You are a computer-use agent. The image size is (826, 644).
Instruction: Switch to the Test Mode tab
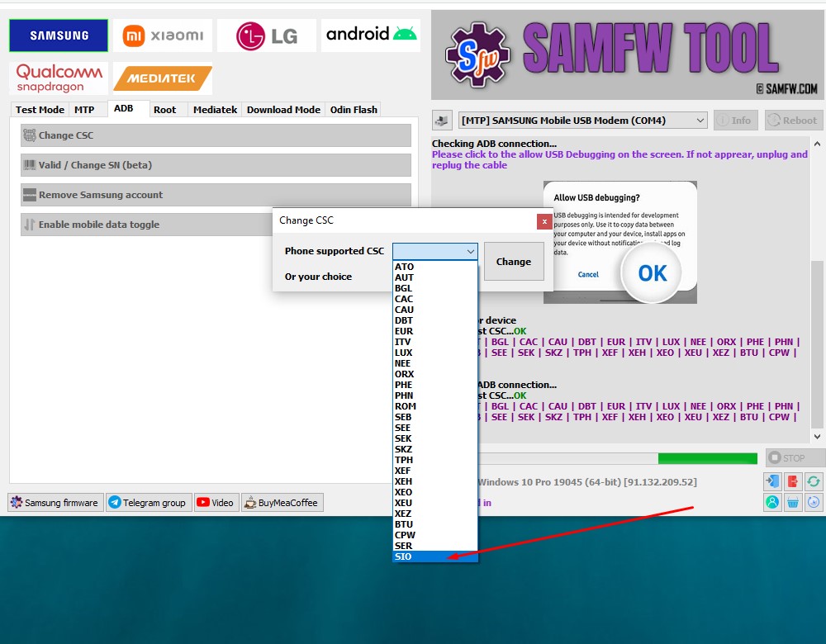pos(40,110)
